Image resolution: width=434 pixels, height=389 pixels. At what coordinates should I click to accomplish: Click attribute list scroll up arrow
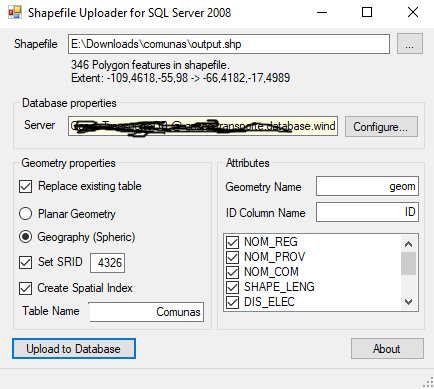(x=408, y=244)
